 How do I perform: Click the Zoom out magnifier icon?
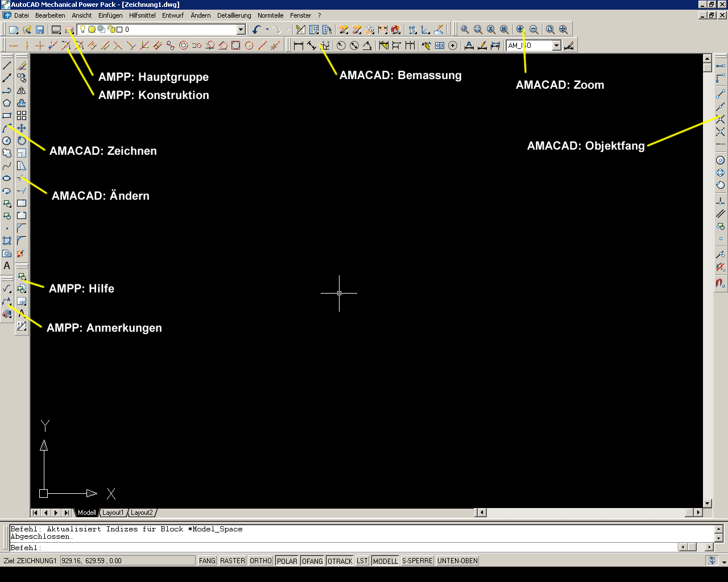(533, 30)
